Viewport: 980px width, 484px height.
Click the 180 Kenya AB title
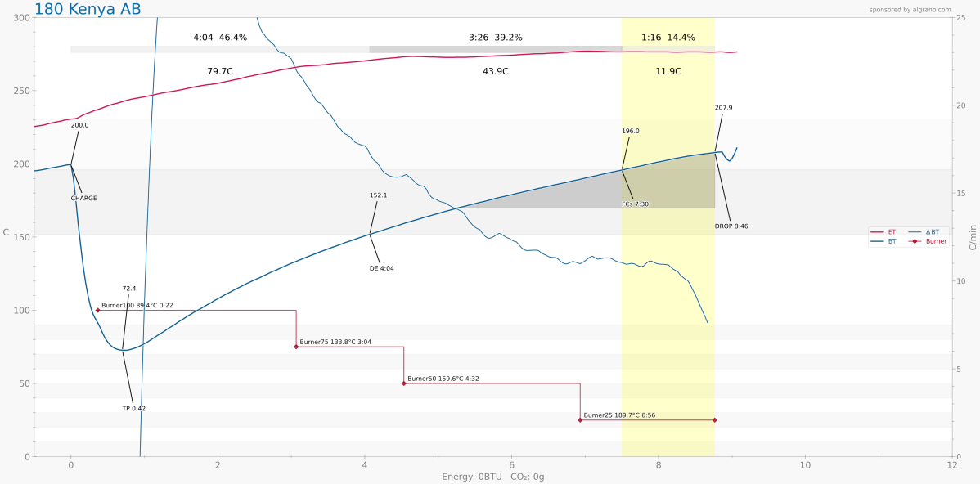[88, 9]
